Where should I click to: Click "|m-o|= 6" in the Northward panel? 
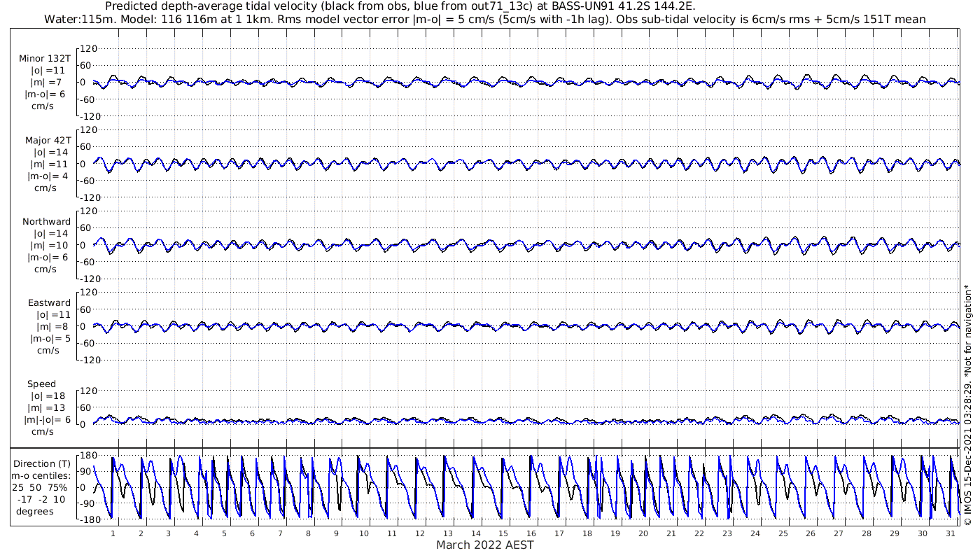[46, 257]
